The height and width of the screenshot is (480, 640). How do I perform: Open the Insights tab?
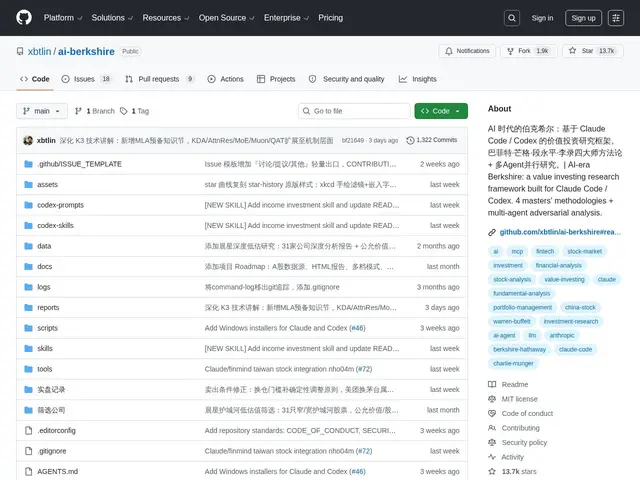tap(418, 79)
